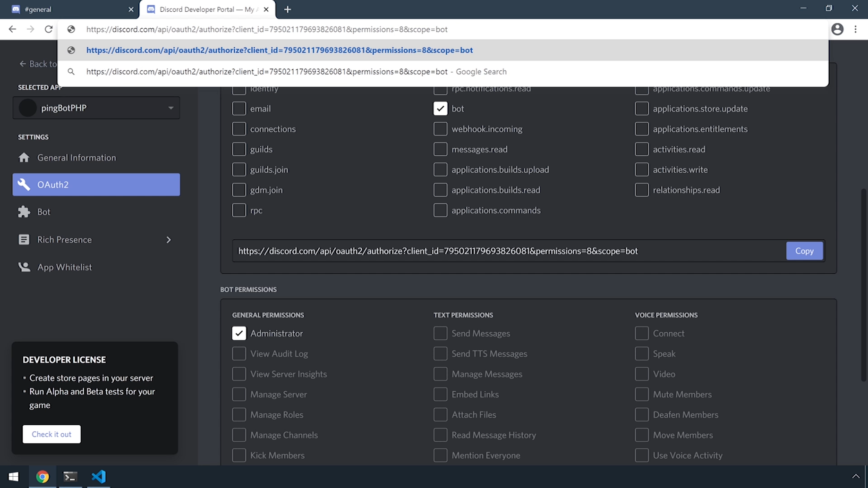
Task: Select the highlighted oauth2 URL suggestion
Action: [x=443, y=50]
